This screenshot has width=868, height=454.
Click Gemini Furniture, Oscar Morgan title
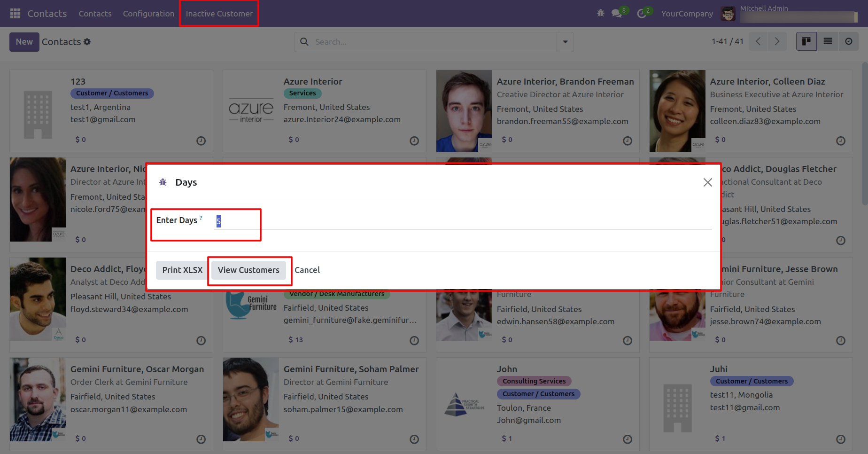click(137, 369)
